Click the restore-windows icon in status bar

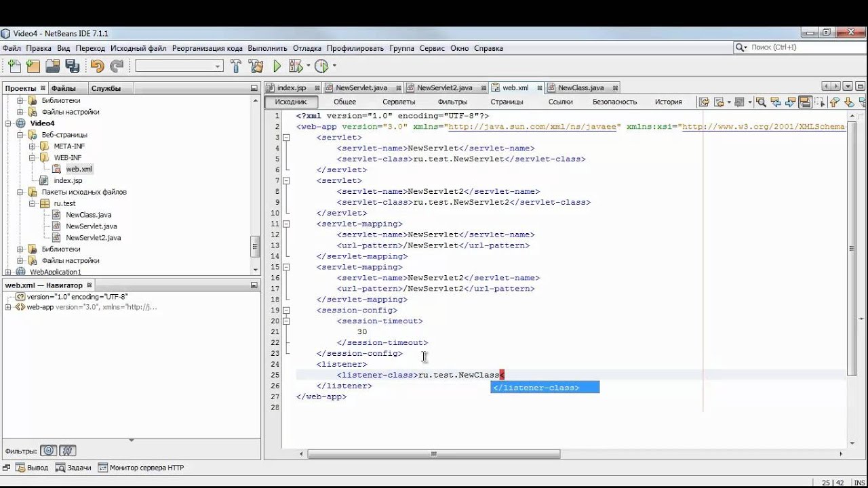click(6, 468)
